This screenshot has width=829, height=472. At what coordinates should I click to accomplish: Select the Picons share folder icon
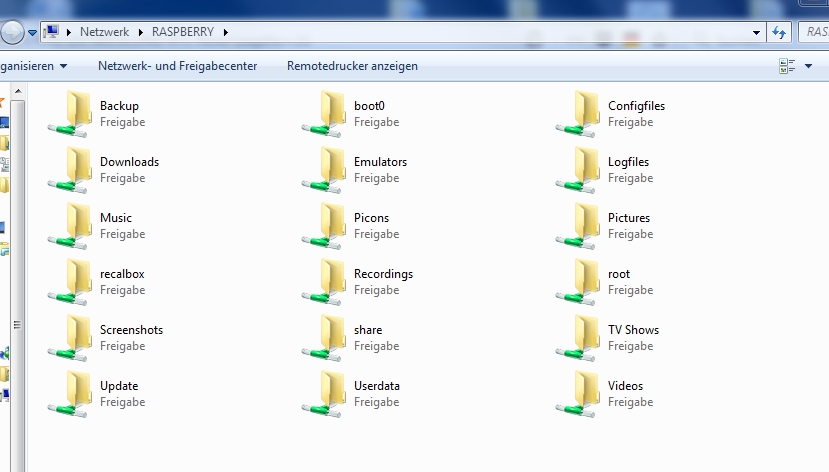point(324,226)
